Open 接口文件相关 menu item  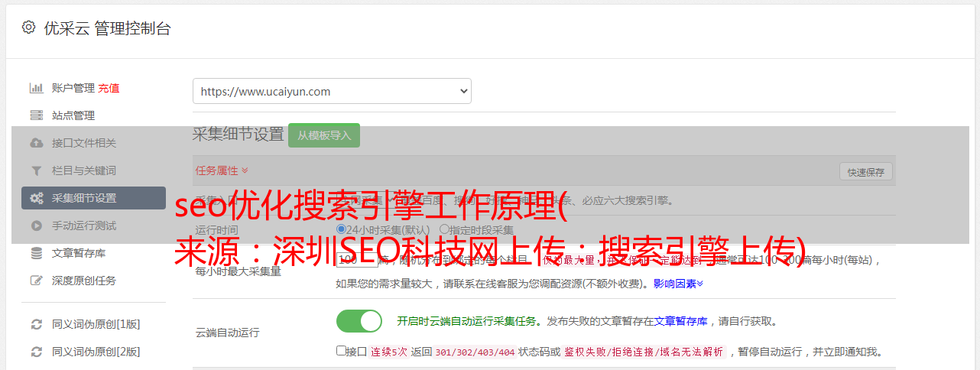(x=84, y=143)
